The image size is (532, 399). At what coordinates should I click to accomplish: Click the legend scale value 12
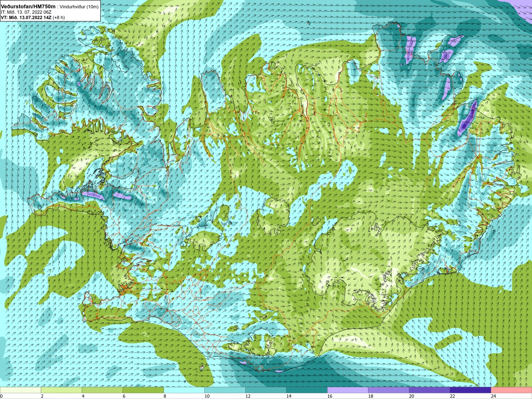pyautogui.click(x=248, y=396)
